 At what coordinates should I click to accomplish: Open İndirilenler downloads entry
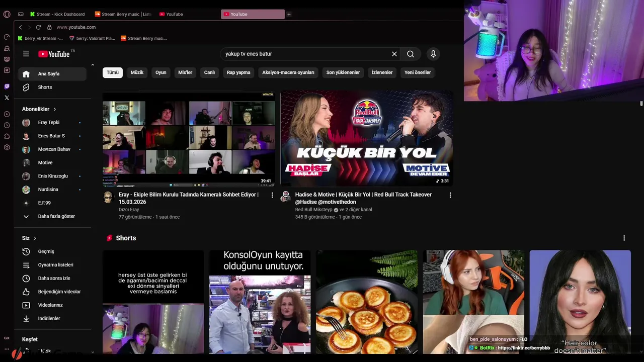pyautogui.click(x=52, y=318)
